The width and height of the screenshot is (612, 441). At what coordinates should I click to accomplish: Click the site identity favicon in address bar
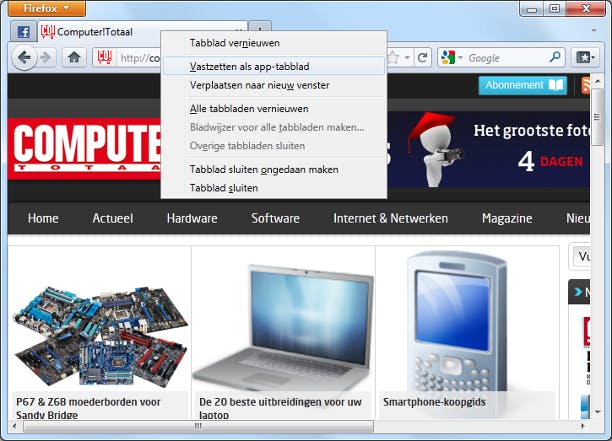click(x=104, y=58)
